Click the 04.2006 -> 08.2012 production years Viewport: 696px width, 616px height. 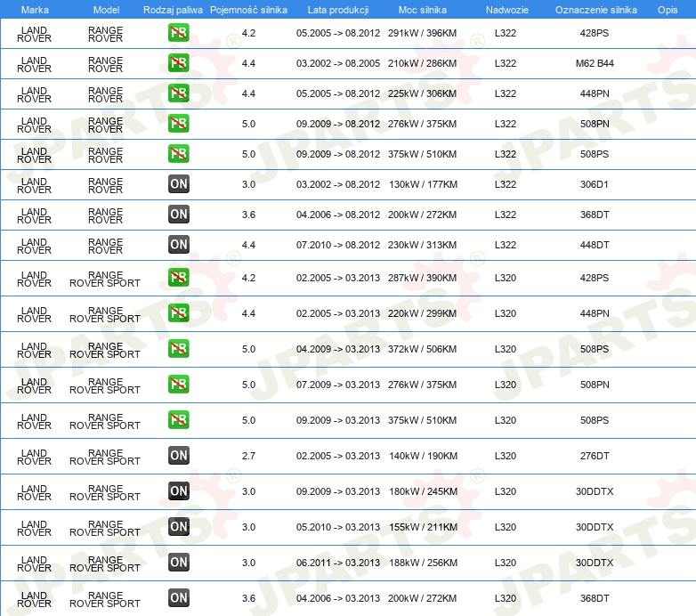(338, 215)
